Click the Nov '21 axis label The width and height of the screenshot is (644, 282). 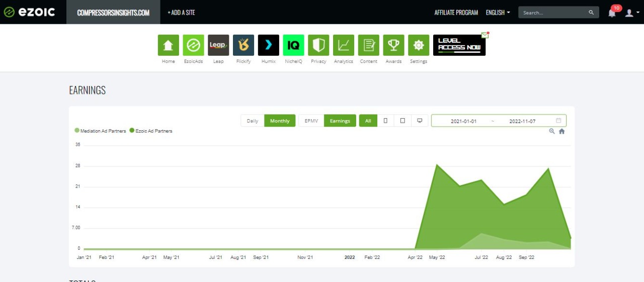[305, 257]
